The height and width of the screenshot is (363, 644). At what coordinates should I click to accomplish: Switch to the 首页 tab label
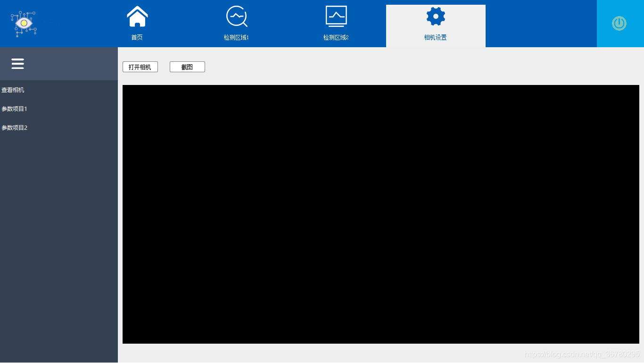137,37
